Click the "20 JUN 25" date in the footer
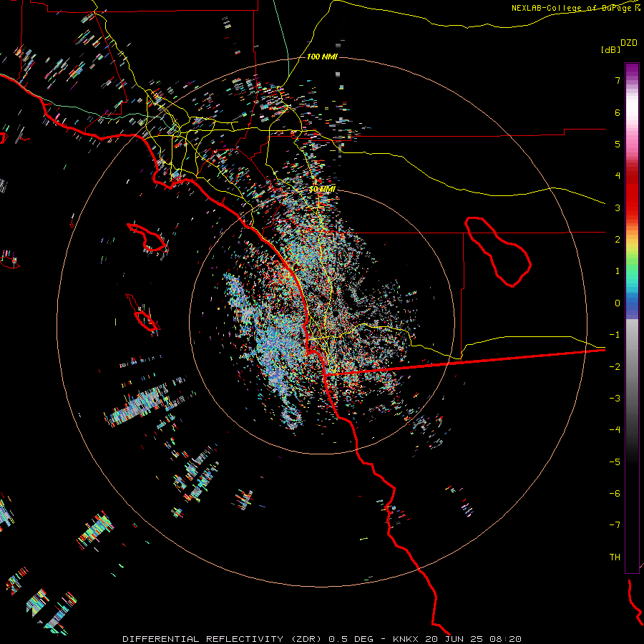This screenshot has height=644, width=644. (x=455, y=639)
